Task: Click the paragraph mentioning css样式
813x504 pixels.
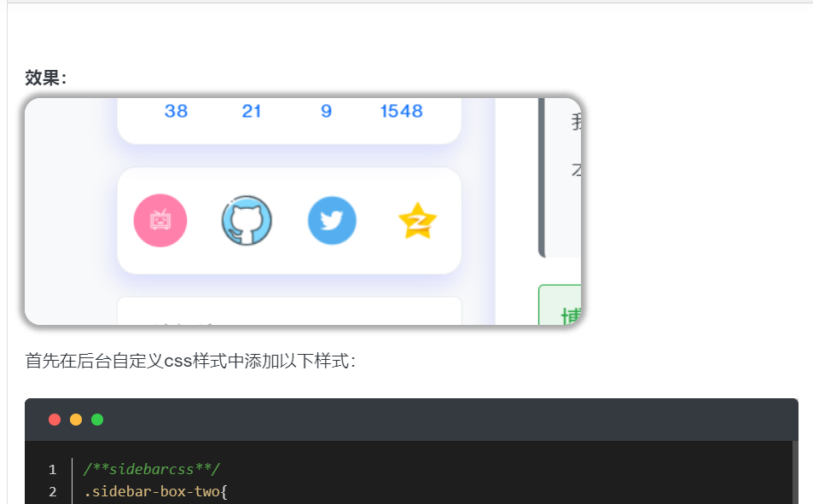Action: pos(191,361)
